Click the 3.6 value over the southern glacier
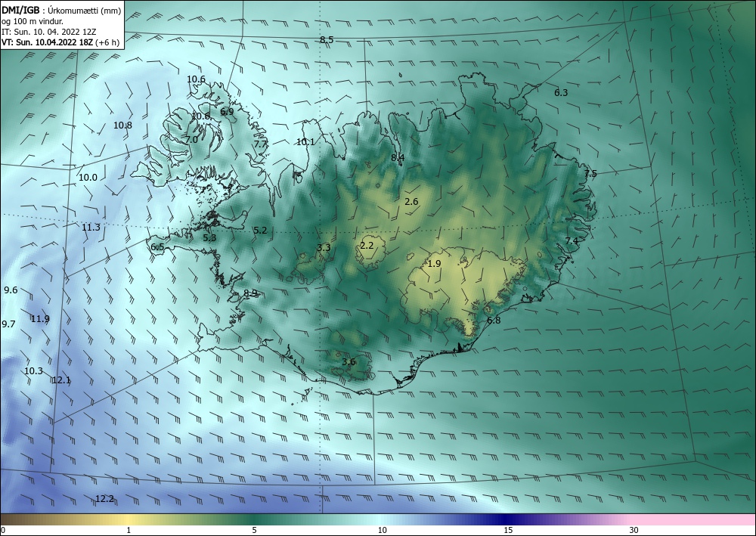Viewport: 756px width, 536px height. 349,362
